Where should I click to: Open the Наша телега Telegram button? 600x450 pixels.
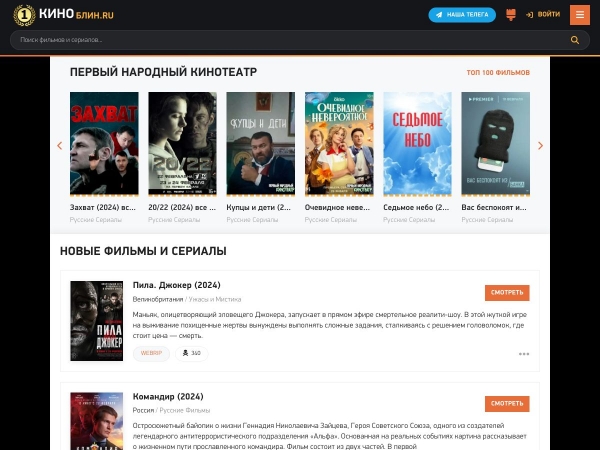(x=462, y=15)
